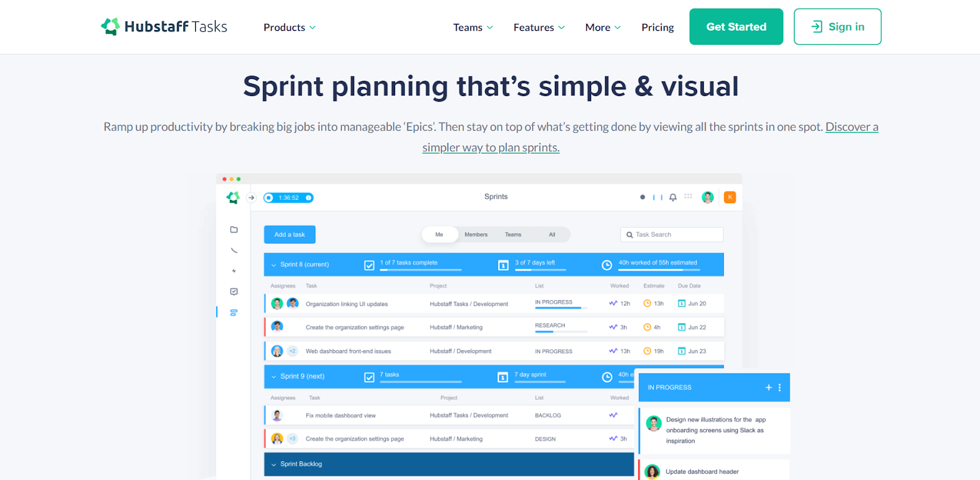The width and height of the screenshot is (980, 480).
Task: Click the checkbox icon beside 7 tasks
Action: [x=369, y=377]
